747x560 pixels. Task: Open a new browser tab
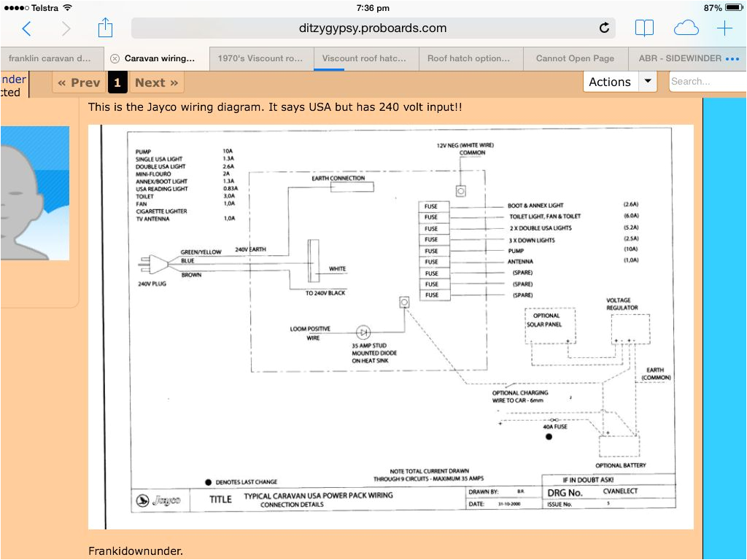(724, 28)
